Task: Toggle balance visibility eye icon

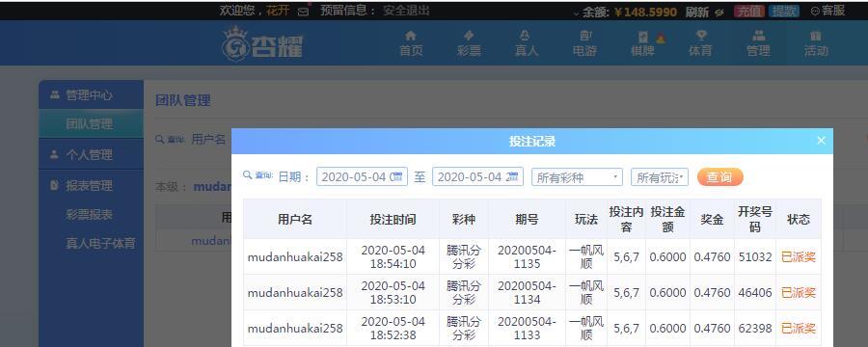Action: pyautogui.click(x=719, y=12)
